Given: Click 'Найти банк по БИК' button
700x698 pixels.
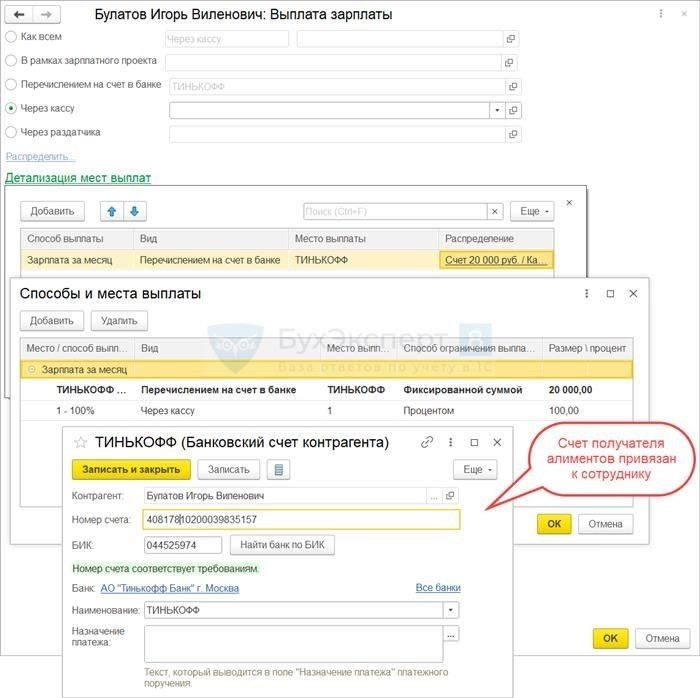Looking at the screenshot, I should pyautogui.click(x=282, y=545).
